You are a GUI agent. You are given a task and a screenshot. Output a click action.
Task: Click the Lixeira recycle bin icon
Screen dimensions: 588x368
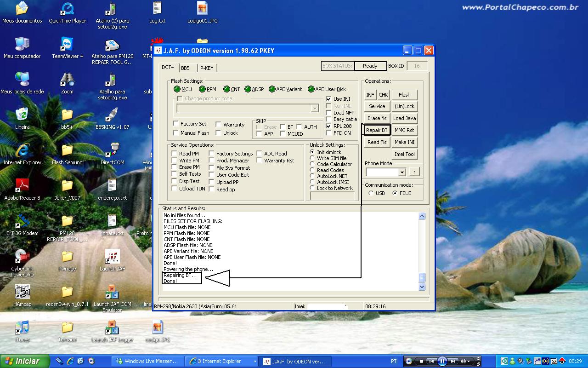pos(22,119)
